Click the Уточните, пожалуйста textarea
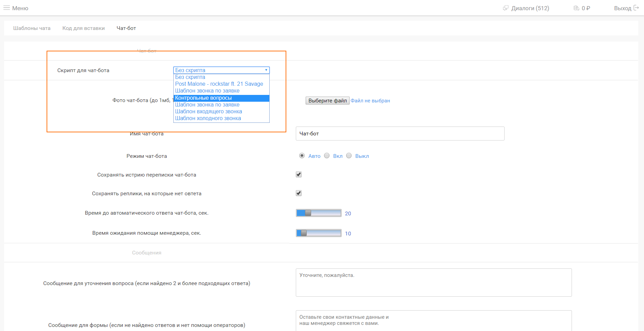 click(x=434, y=283)
